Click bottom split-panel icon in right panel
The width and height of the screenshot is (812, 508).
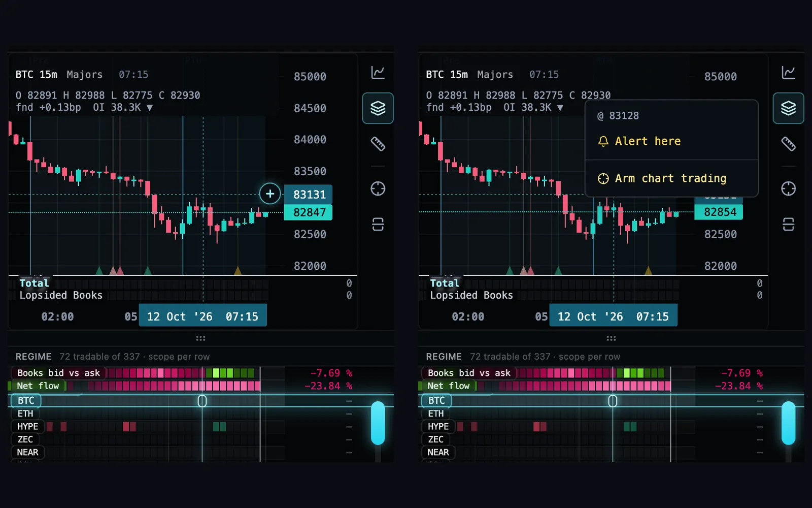tap(788, 224)
